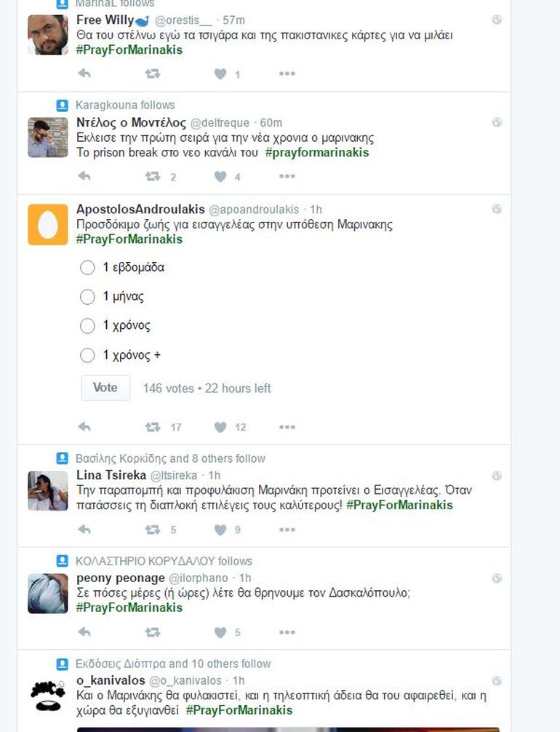Retweet the ApostolosAndroulakis poll tweet
The height and width of the screenshot is (732, 560).
click(153, 427)
